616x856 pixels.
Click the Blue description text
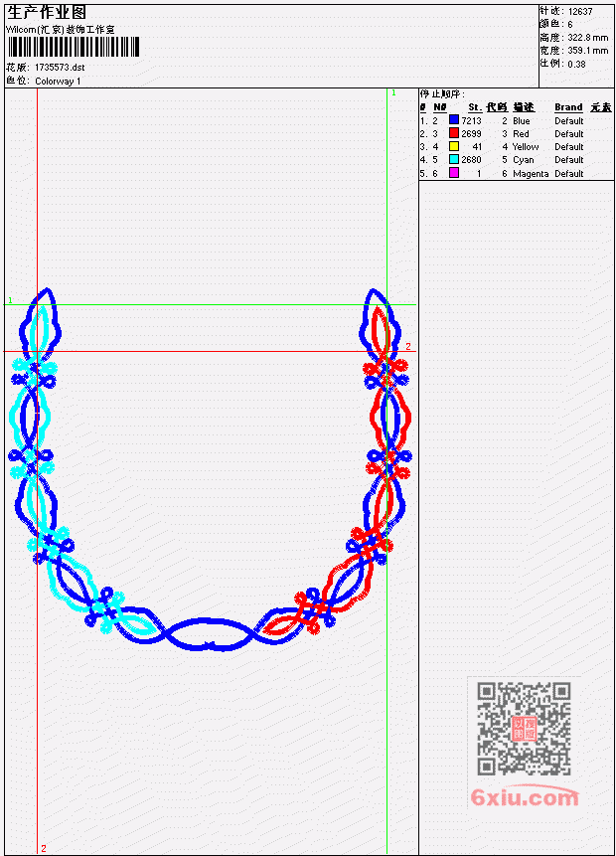[521, 120]
